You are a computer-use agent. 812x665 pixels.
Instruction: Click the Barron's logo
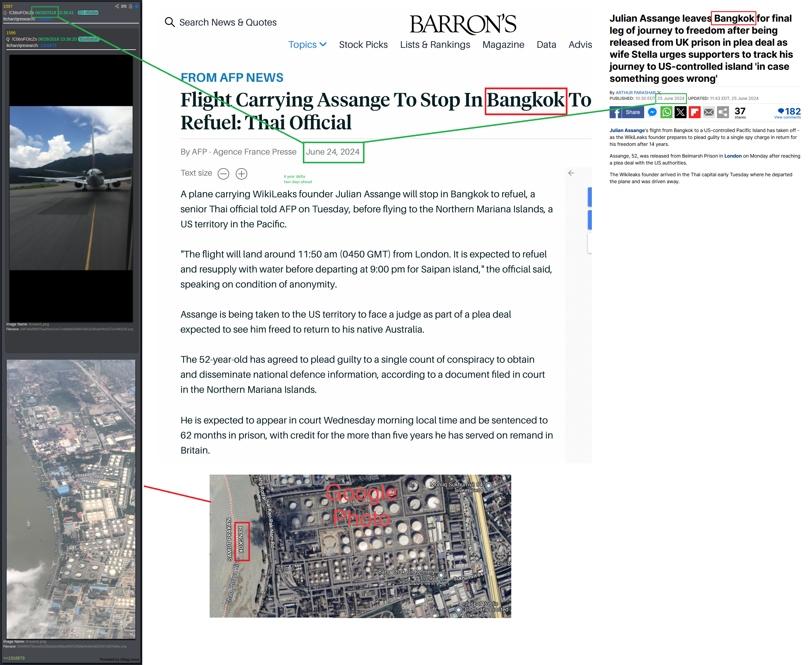tap(463, 24)
